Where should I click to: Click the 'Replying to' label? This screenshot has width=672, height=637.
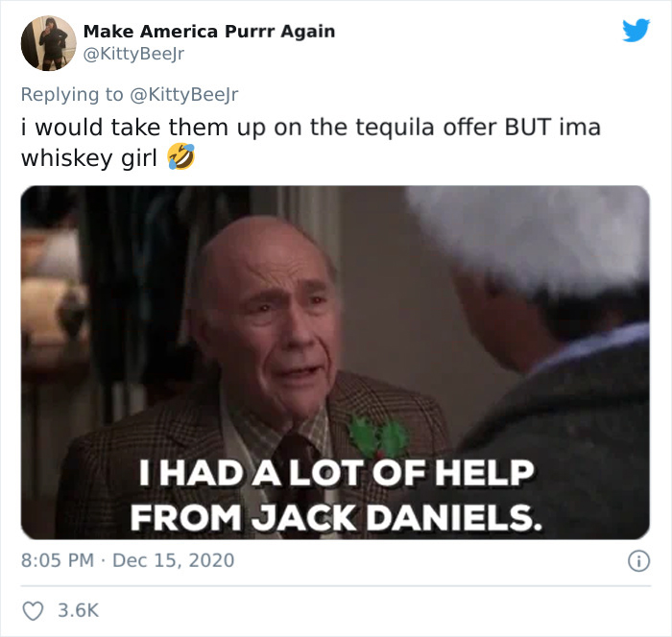pos(72,95)
